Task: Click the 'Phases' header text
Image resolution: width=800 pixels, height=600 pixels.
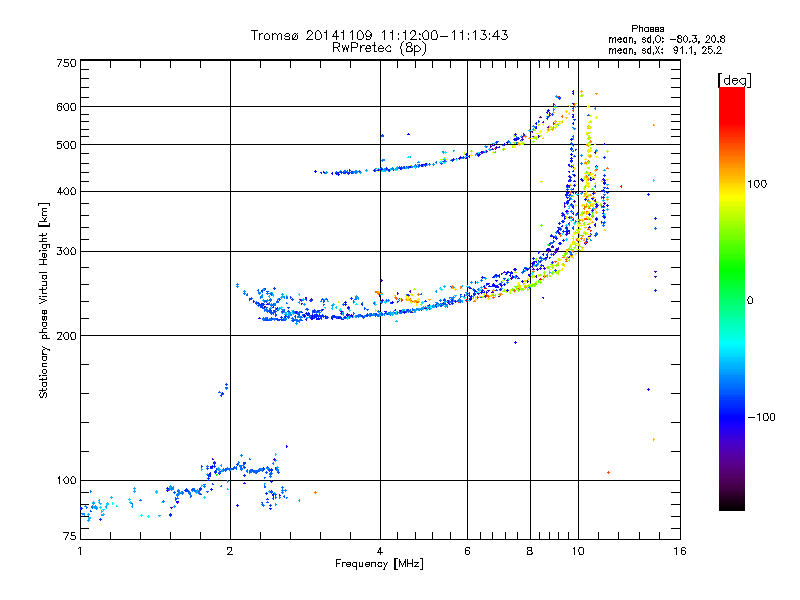Action: click(647, 29)
